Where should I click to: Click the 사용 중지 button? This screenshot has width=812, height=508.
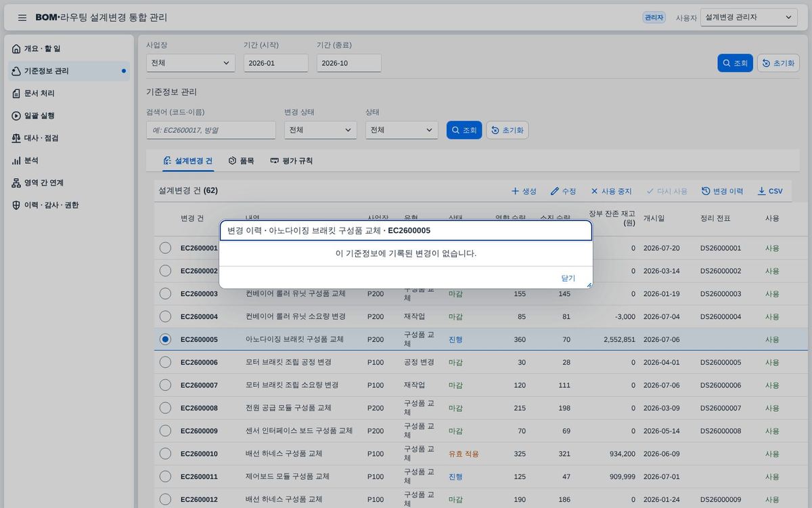tap(611, 191)
